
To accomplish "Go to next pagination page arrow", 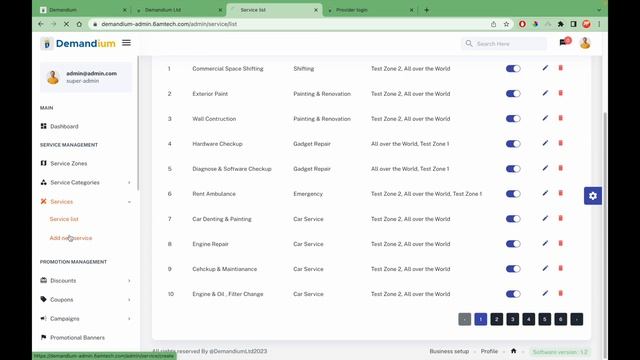I will click(x=577, y=319).
